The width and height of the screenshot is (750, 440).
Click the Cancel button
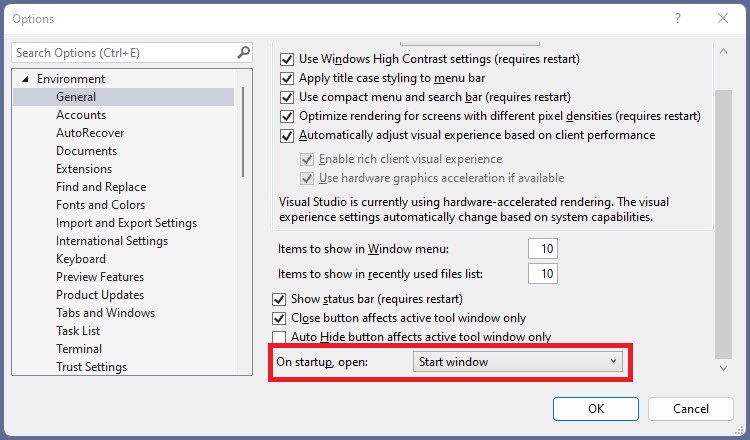tap(691, 408)
